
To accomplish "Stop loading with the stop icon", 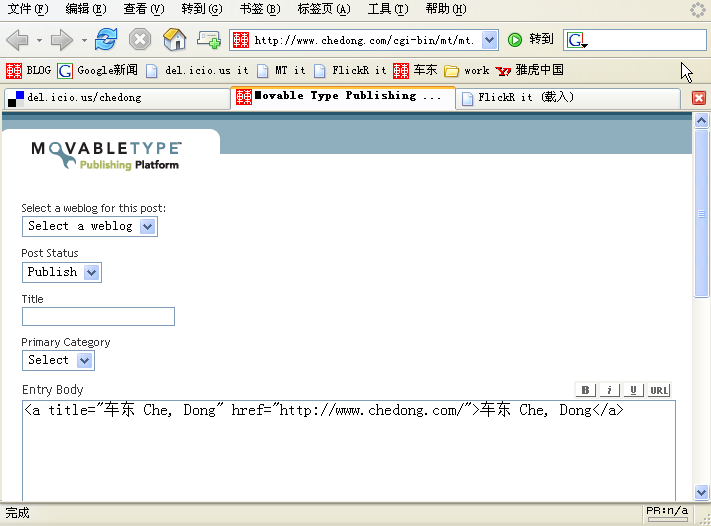I will coord(140,39).
